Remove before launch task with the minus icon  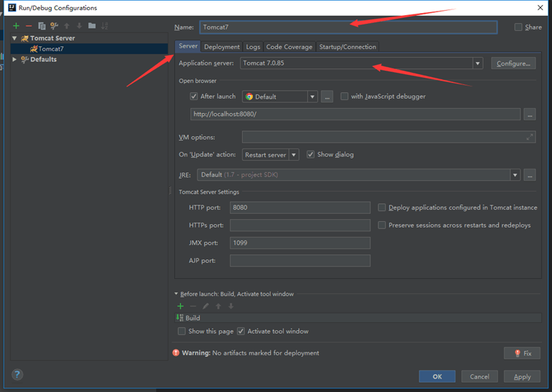pyautogui.click(x=193, y=306)
